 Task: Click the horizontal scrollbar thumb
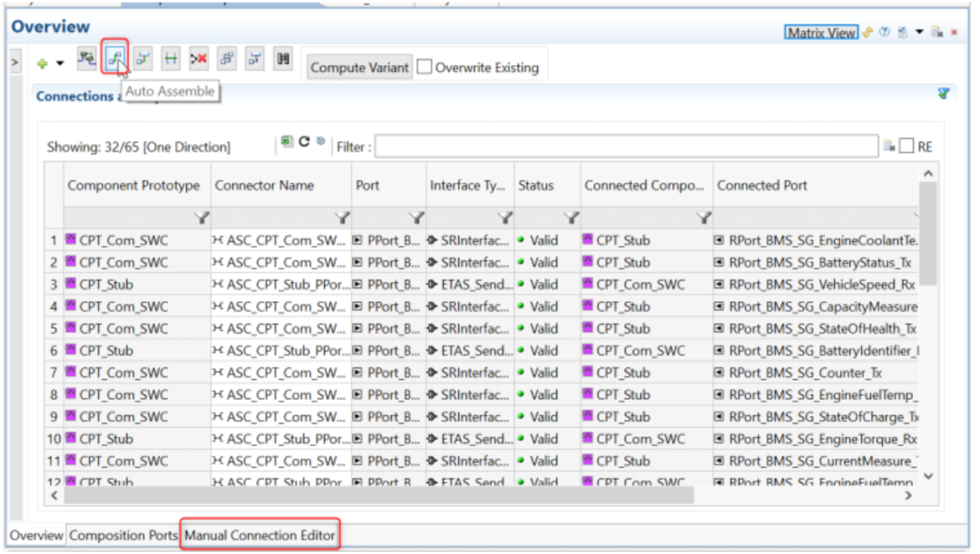pyautogui.click(x=378, y=495)
